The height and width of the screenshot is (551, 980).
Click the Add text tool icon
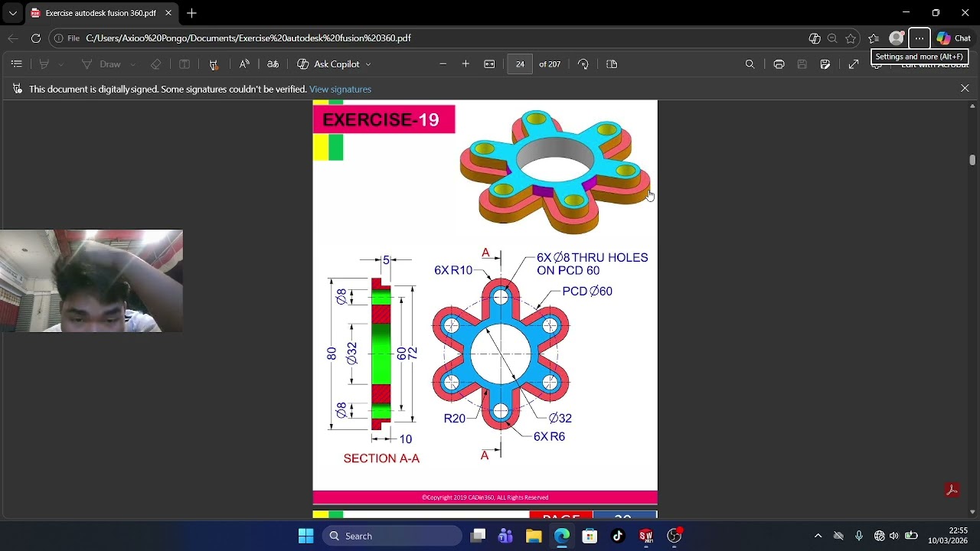[x=185, y=64]
